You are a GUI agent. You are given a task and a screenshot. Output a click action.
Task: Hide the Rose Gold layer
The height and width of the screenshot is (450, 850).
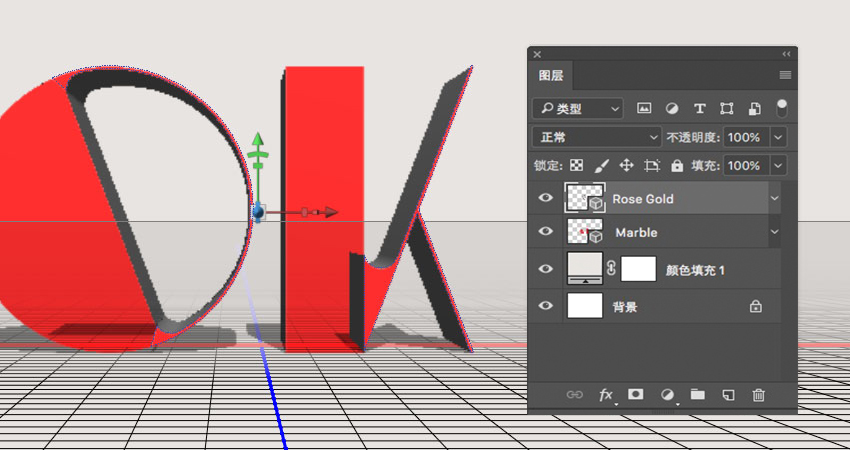click(x=546, y=199)
